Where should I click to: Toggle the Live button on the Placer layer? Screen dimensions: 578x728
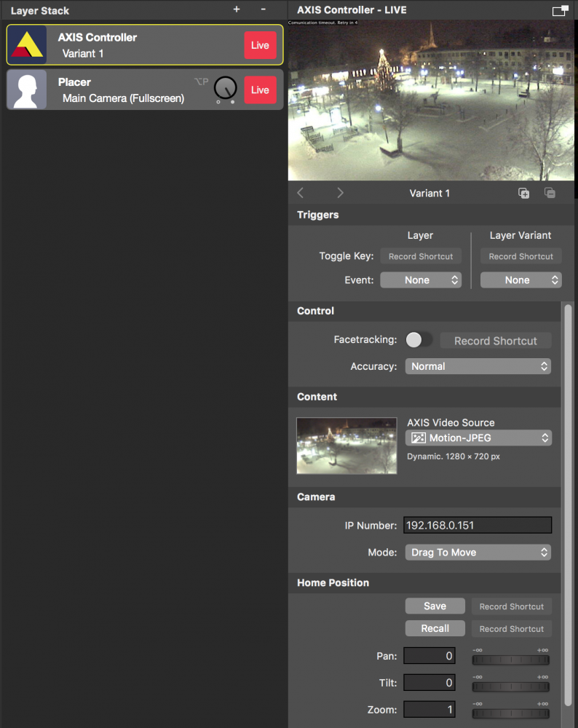pos(260,90)
